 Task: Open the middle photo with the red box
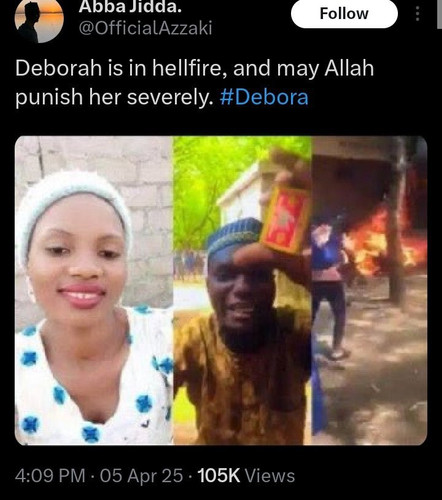(242, 290)
